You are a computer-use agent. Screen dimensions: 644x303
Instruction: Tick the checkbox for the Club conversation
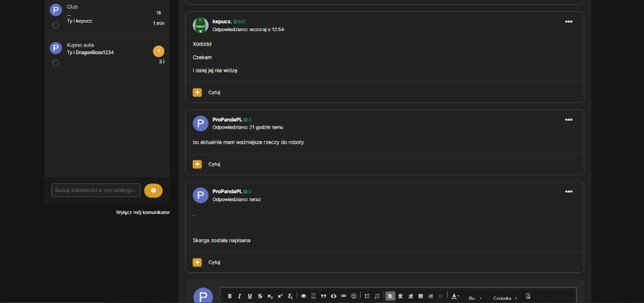coord(55,24)
